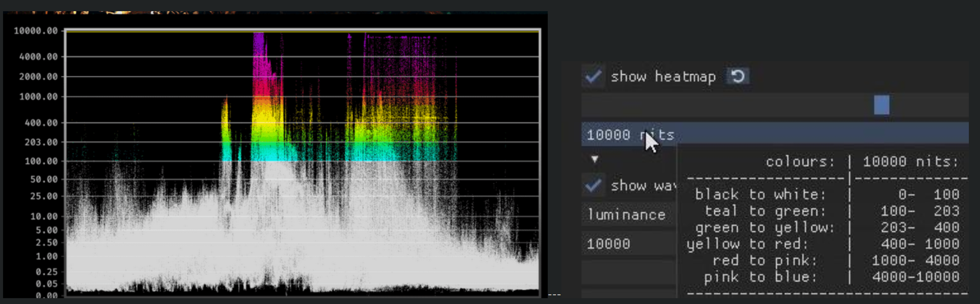The width and height of the screenshot is (980, 304).
Task: Click the 'colours:' tooltip header
Action: pyautogui.click(x=800, y=162)
